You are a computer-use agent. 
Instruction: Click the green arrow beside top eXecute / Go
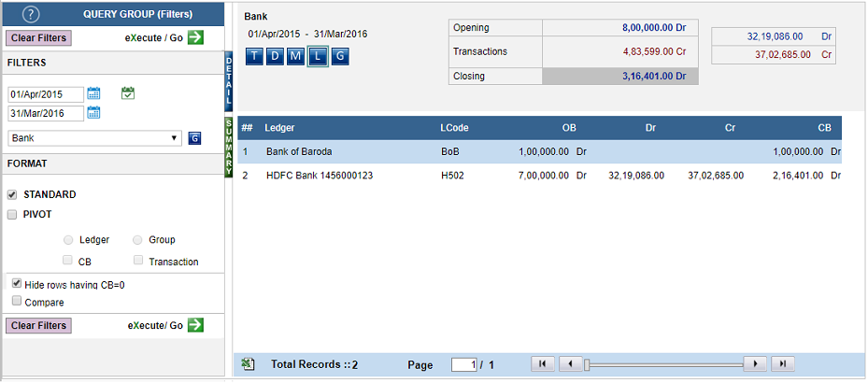[195, 37]
